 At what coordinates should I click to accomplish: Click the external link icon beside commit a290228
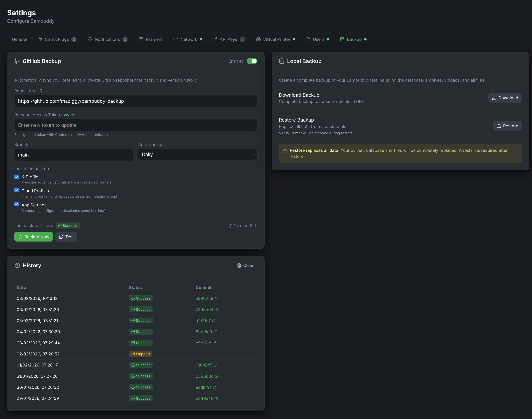[x=216, y=298]
